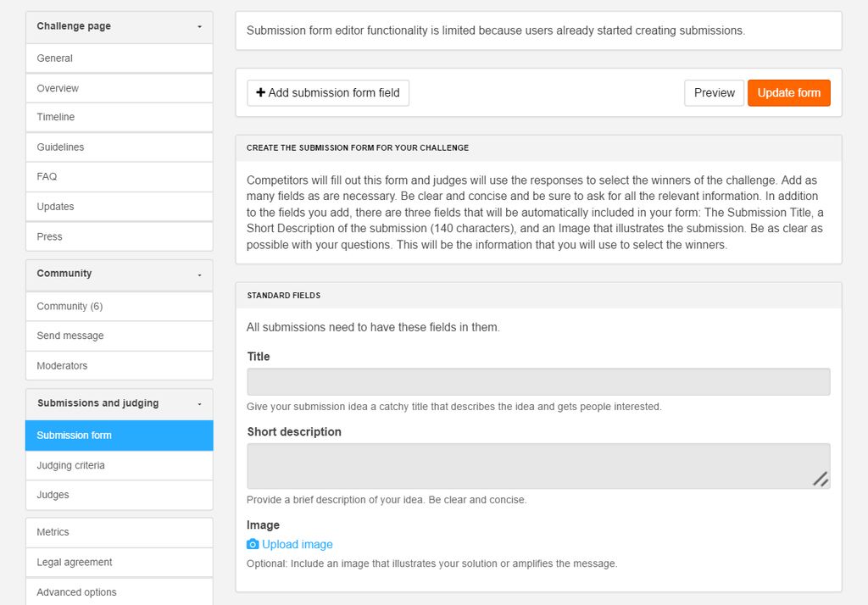Screen dimensions: 868x605
Task: Click the Image field label
Action: 263,525
